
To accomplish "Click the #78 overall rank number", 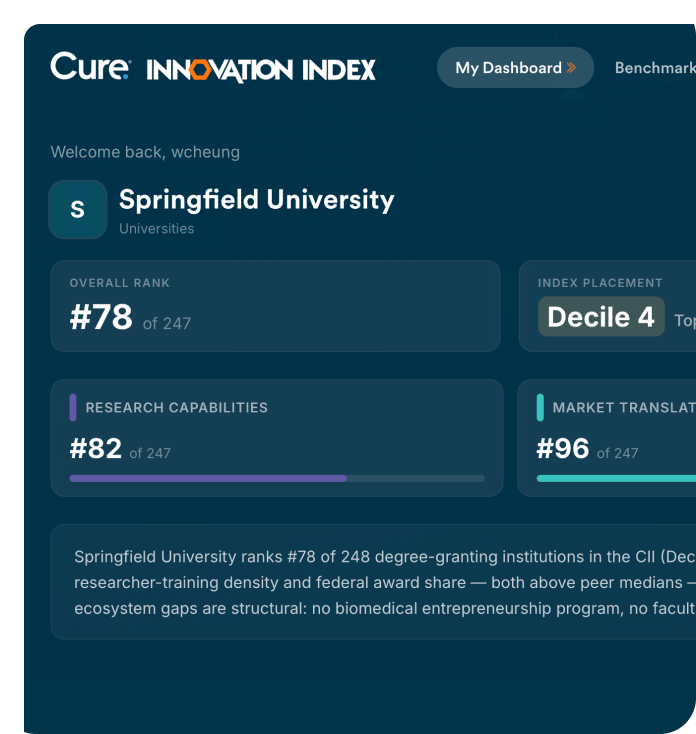I will click(101, 318).
